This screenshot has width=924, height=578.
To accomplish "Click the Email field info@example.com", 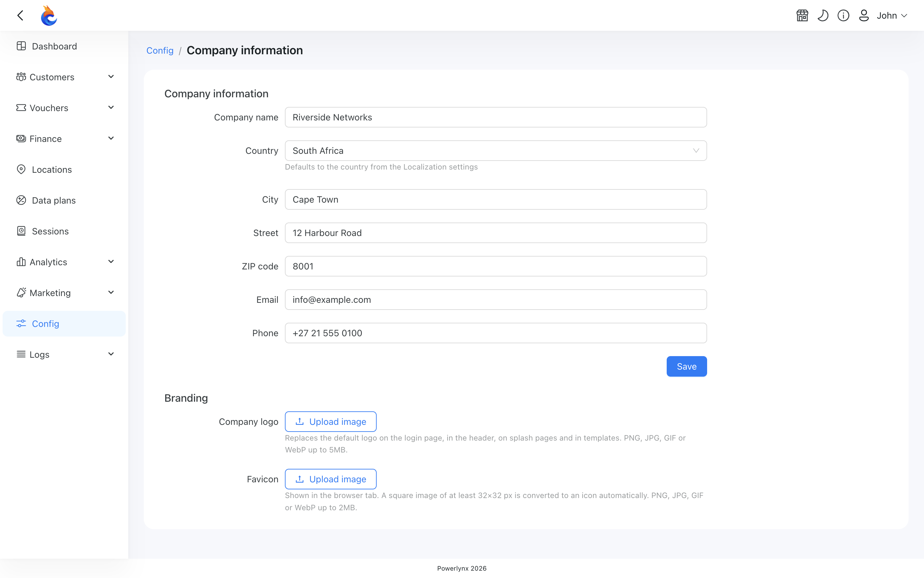I will (x=496, y=300).
